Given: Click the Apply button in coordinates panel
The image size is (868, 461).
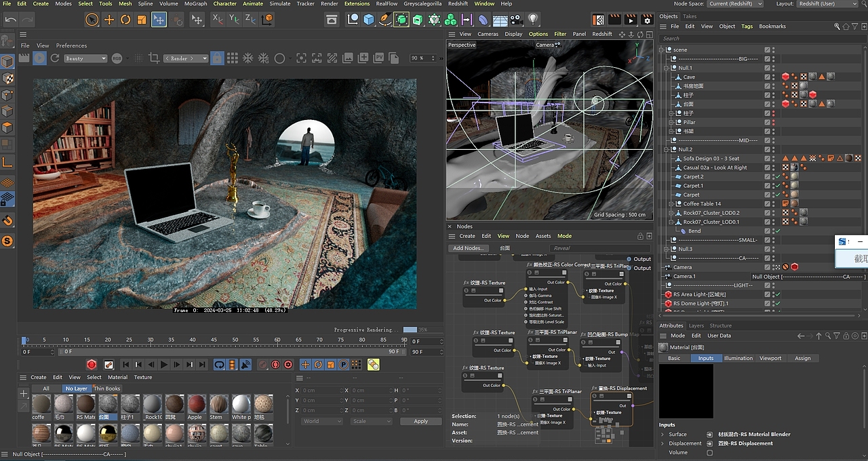Looking at the screenshot, I should (420, 421).
